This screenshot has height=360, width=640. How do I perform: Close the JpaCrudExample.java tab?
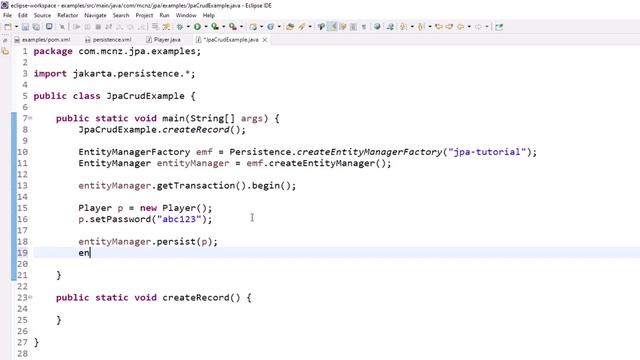(x=265, y=40)
